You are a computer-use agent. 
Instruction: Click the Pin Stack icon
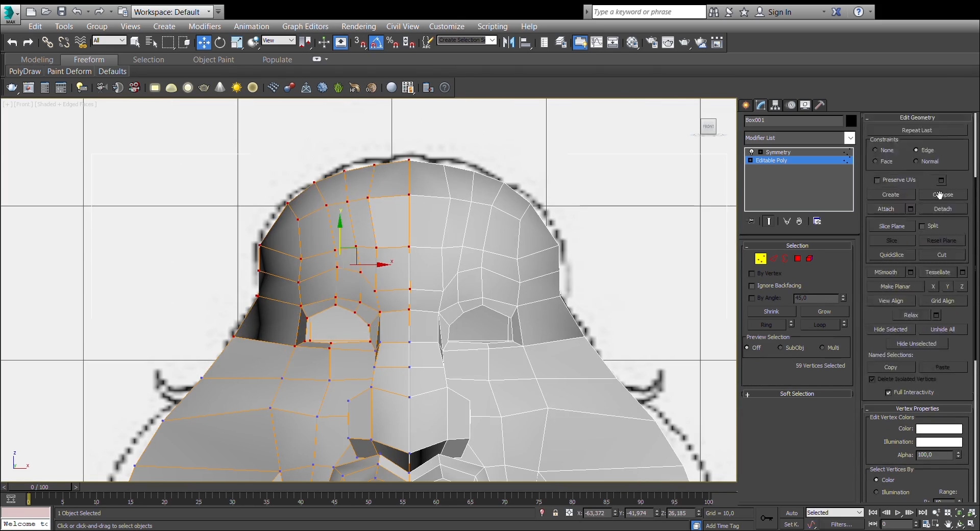pyautogui.click(x=750, y=221)
